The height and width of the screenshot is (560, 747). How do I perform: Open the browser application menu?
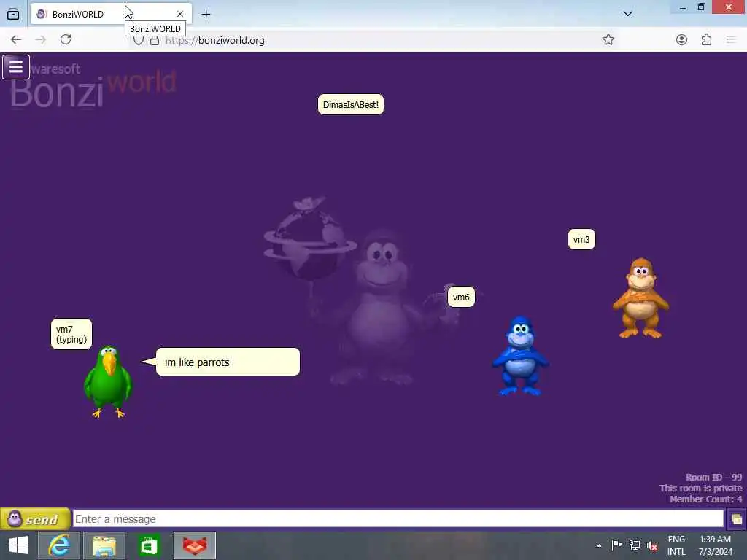(x=731, y=40)
